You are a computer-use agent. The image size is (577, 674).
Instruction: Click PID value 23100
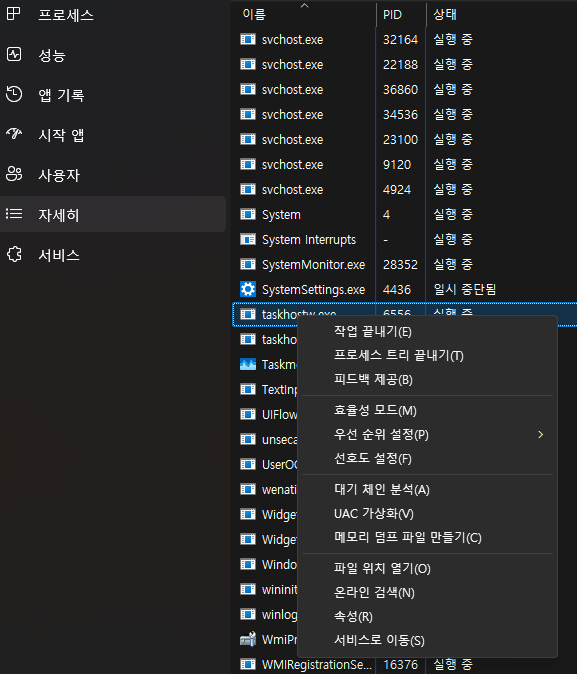coord(400,140)
